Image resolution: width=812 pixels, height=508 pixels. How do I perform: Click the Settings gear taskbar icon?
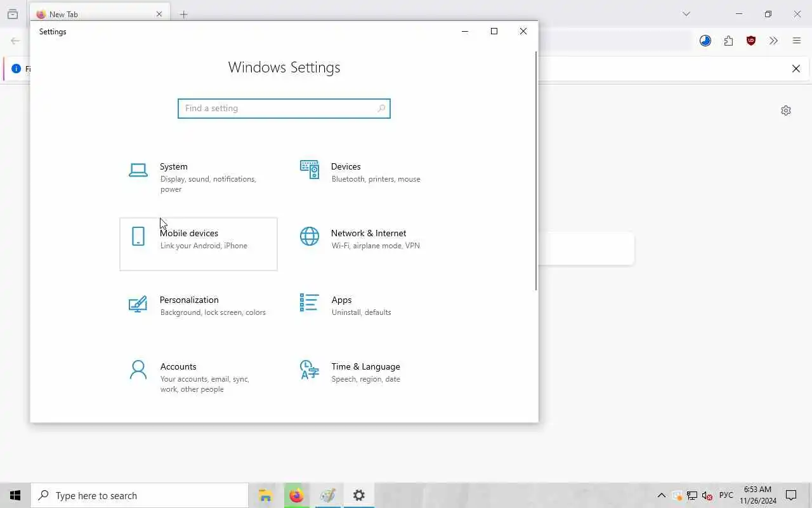coord(359,495)
